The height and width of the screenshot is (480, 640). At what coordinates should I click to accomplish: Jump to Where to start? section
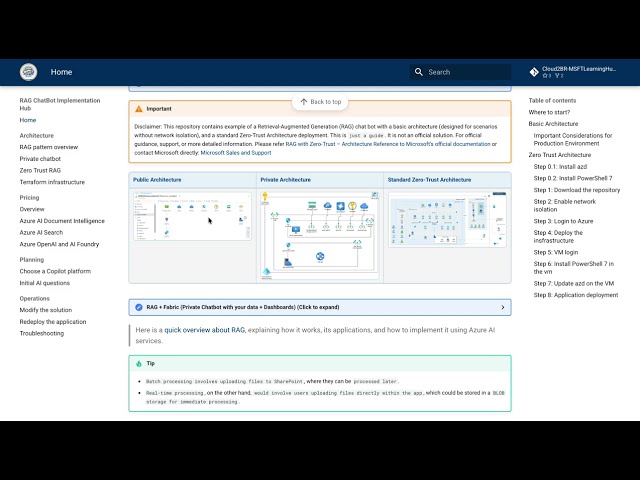coord(549,112)
